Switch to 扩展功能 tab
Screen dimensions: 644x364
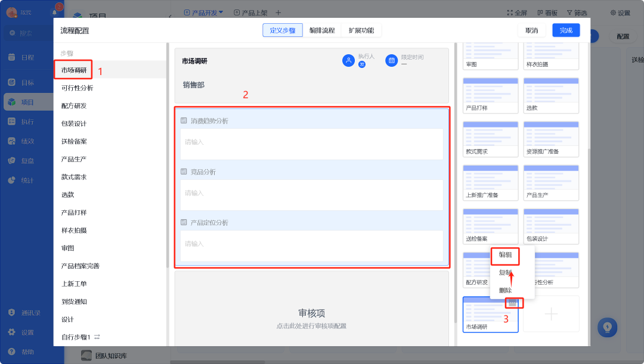click(x=361, y=30)
